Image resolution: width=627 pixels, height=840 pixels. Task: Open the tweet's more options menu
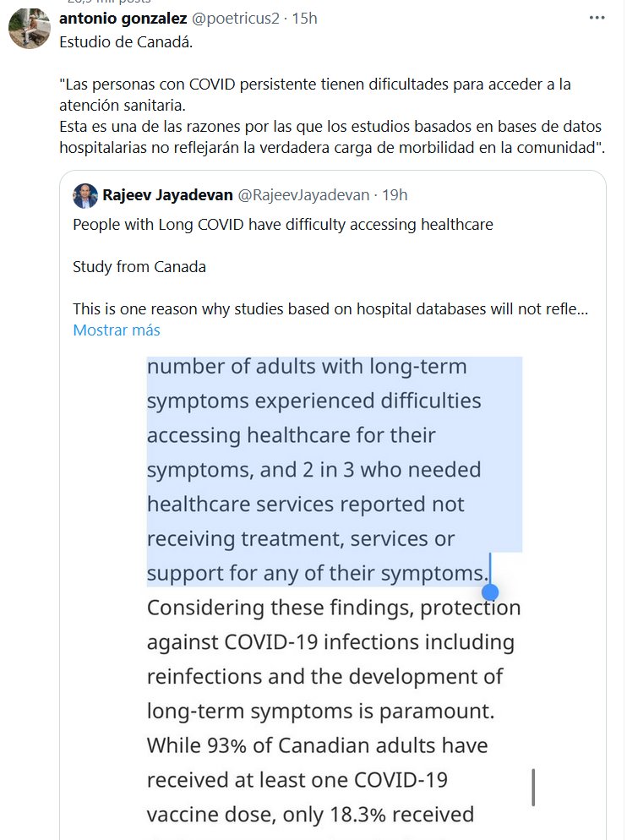[596, 18]
